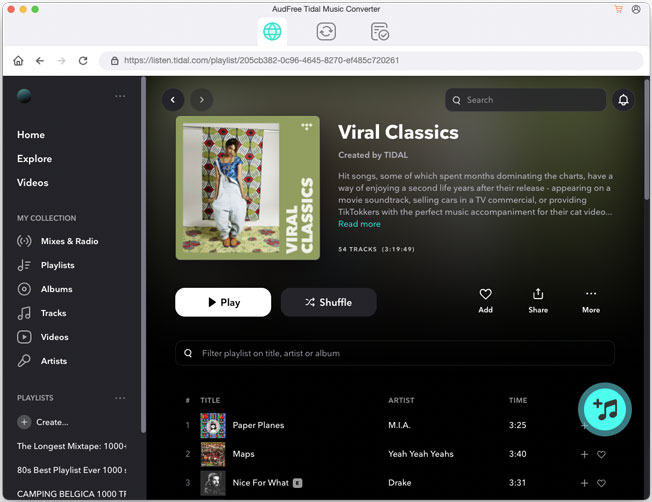Viewport: 652px width, 502px height.
Task: Add playlist to collection with heart
Action: pos(485,301)
